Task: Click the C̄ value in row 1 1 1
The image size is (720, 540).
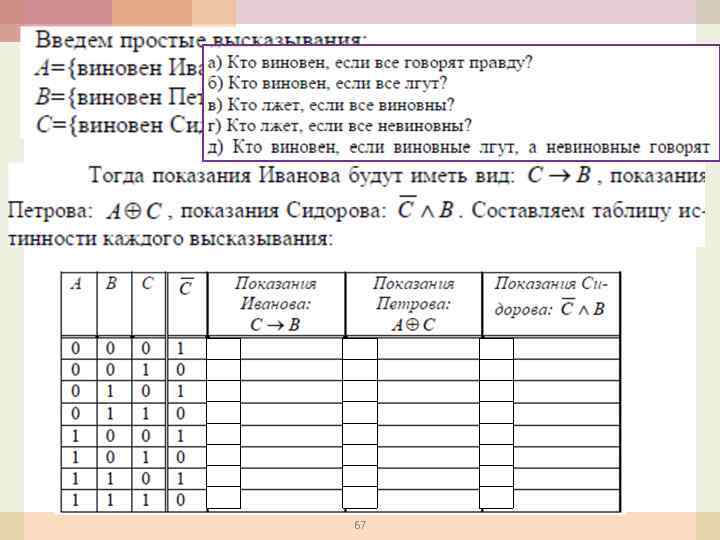Action: click(180, 500)
